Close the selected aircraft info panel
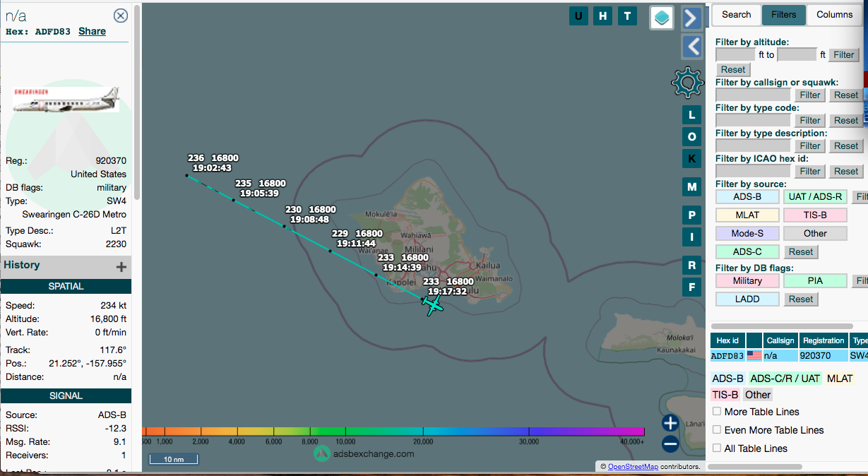868x476 pixels. tap(121, 16)
